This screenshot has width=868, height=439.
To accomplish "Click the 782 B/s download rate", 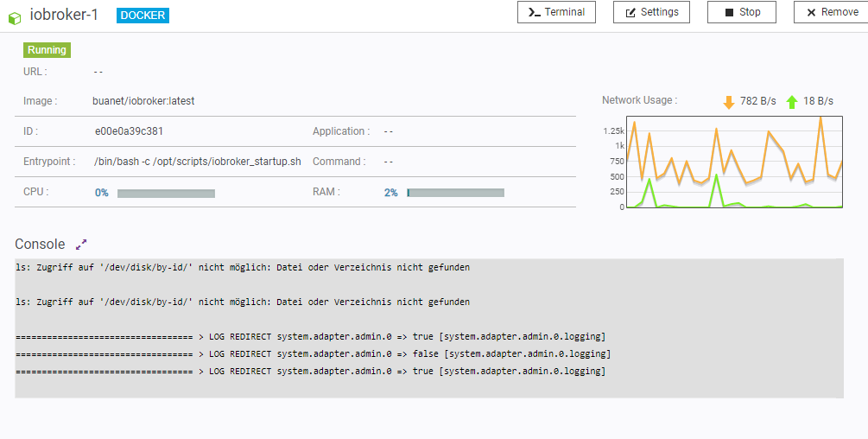I will click(757, 101).
